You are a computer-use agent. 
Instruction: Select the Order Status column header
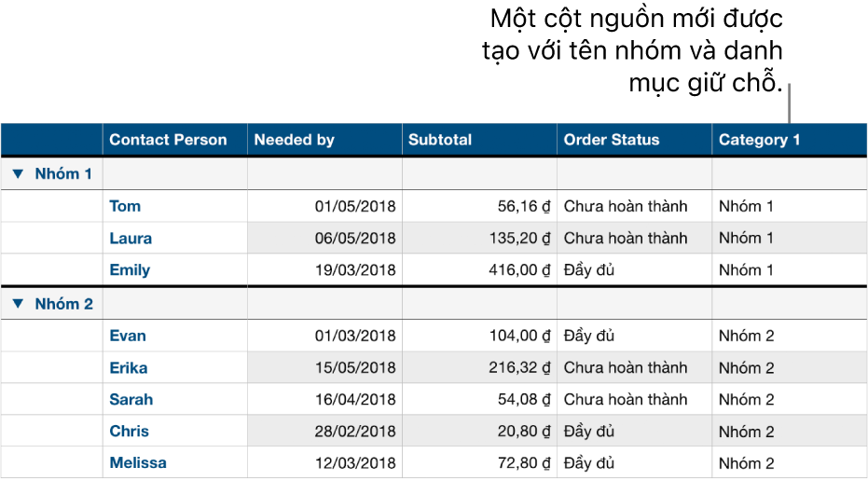coord(612,140)
